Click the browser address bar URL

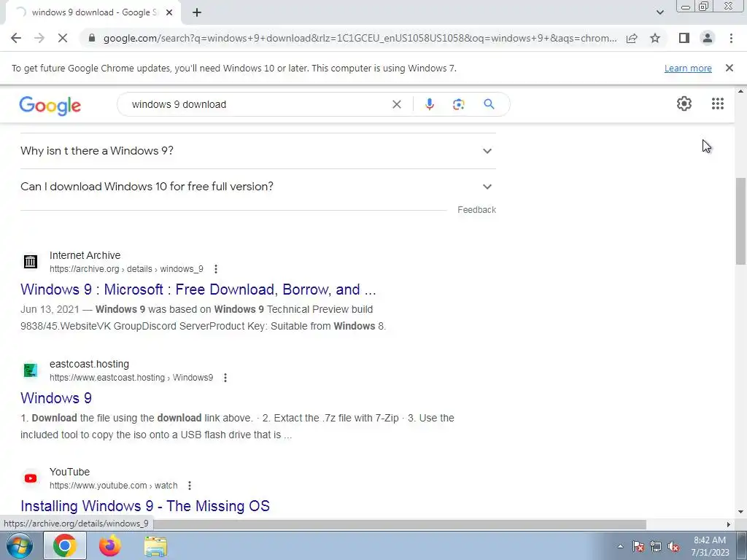click(360, 38)
